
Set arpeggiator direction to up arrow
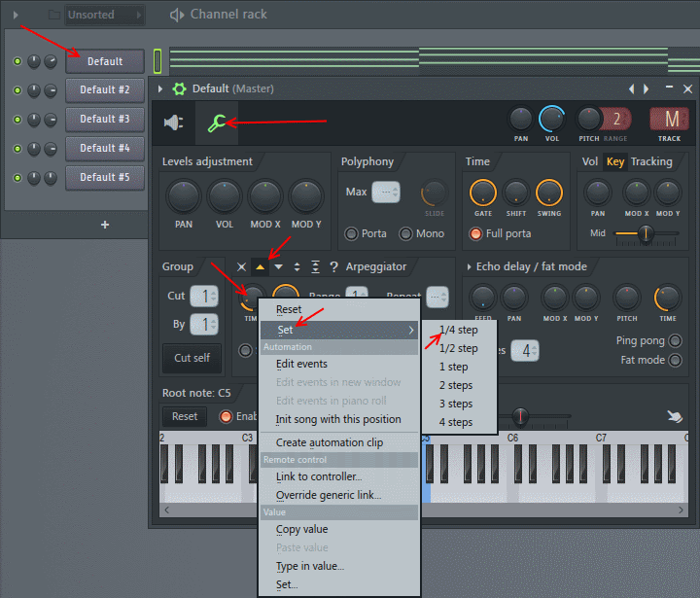(x=260, y=266)
